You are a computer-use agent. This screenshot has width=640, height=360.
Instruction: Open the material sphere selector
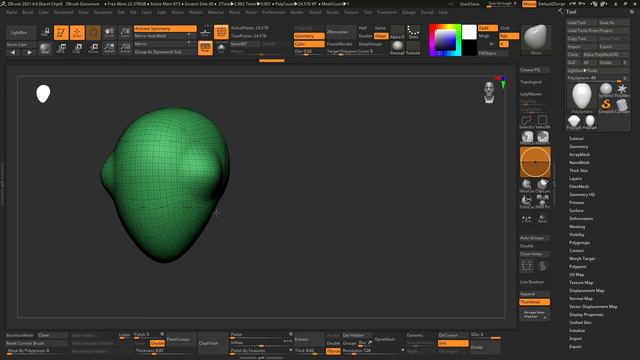pyautogui.click(x=397, y=48)
